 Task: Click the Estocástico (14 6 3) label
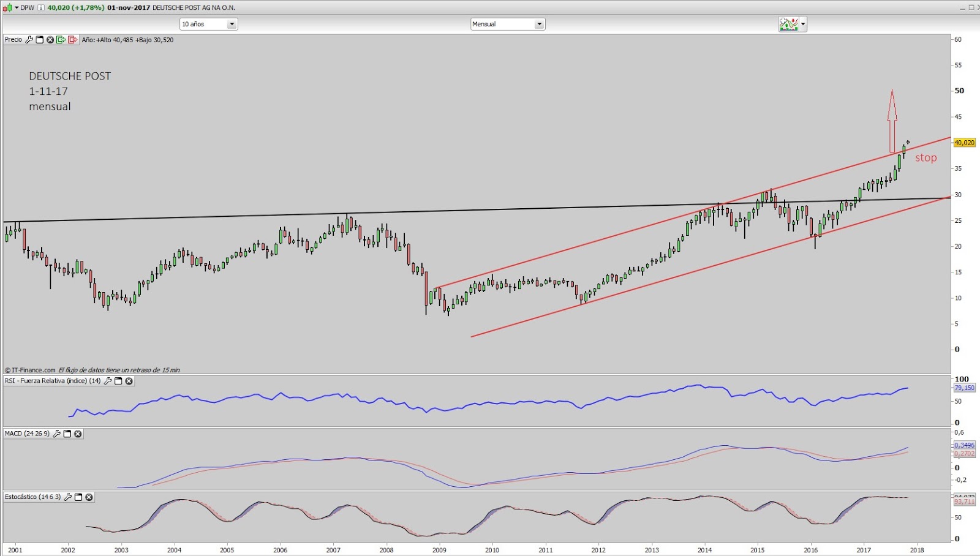point(33,497)
